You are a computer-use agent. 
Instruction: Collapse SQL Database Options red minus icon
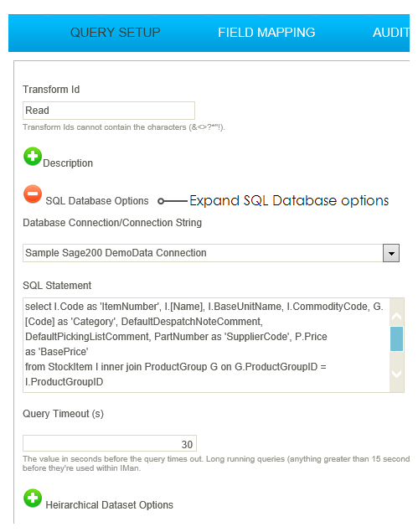(33, 194)
